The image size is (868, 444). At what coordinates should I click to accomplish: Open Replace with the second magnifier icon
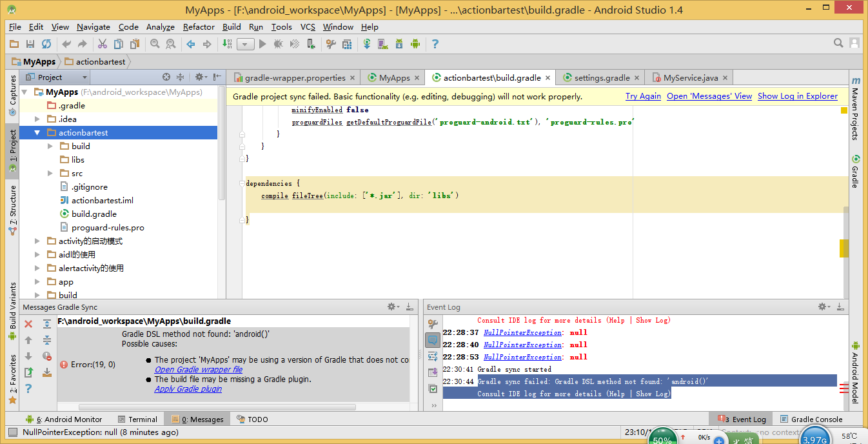tap(171, 44)
